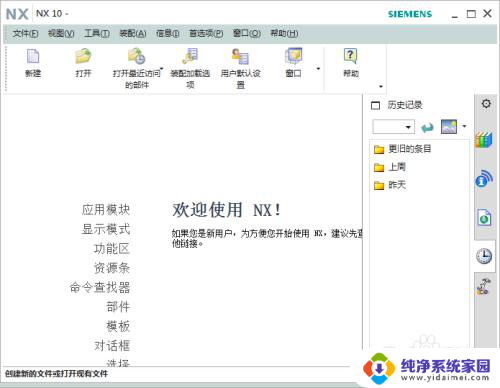Click the green return arrow in History

tap(427, 127)
